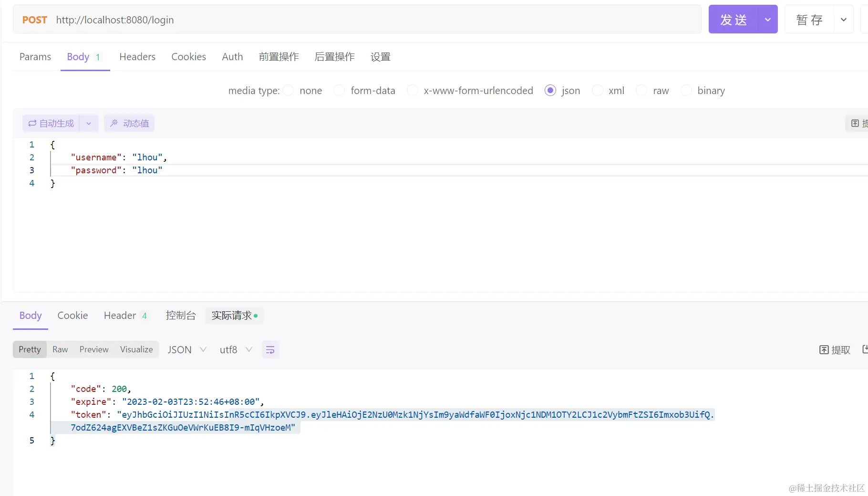Open the 实际请求 tab
Viewport: 868px width, 496px height.
click(x=235, y=316)
